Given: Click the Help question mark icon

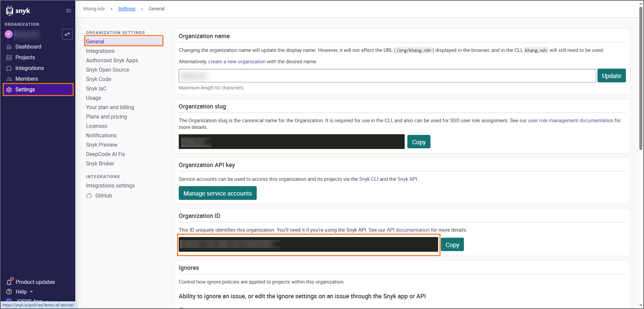Looking at the screenshot, I should tap(9, 292).
